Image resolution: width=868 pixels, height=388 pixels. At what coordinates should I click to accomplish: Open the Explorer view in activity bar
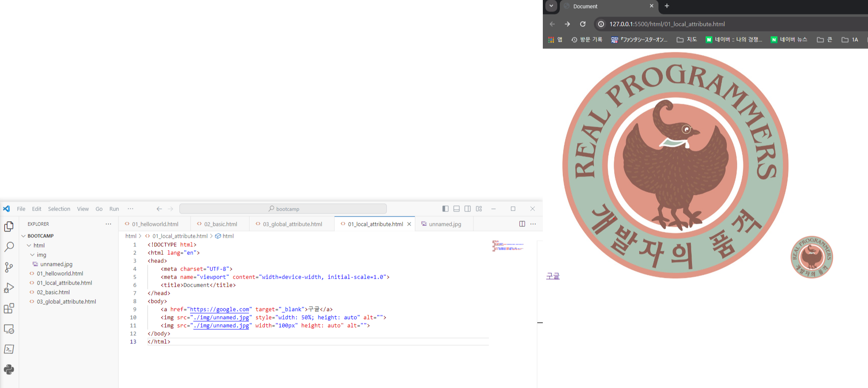tap(9, 226)
